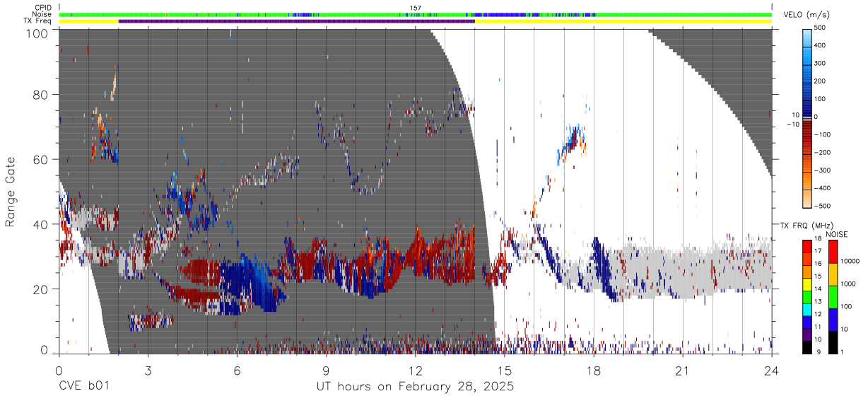Click the purple segment of TX Freq bar

[x=297, y=21]
